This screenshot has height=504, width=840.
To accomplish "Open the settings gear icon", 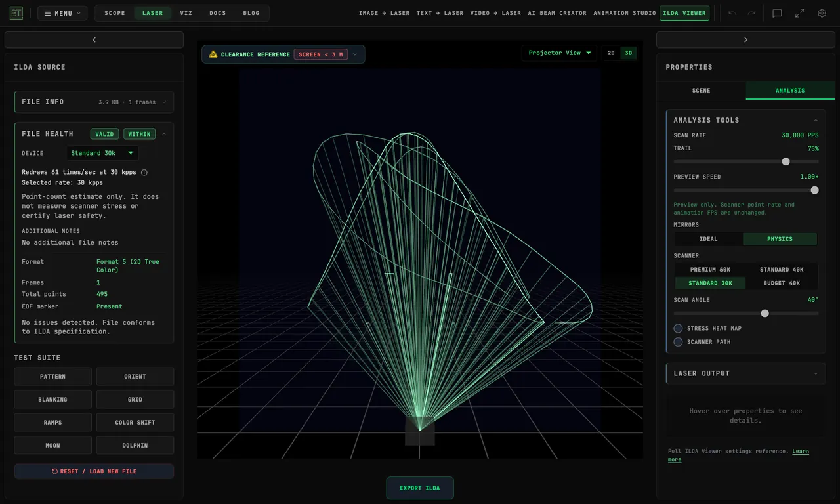I will 822,13.
